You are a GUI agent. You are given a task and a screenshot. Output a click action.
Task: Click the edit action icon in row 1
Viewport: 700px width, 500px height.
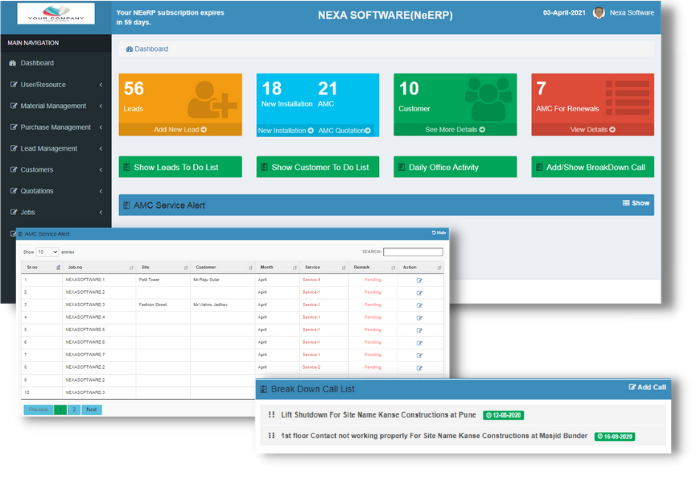(419, 280)
